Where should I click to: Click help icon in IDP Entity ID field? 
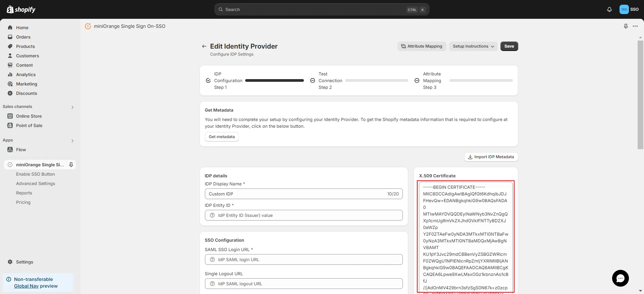coord(212,215)
